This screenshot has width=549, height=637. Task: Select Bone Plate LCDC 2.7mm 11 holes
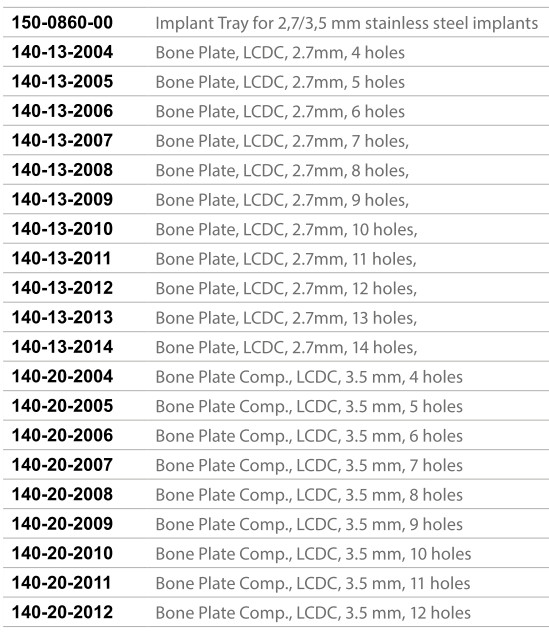[286, 259]
